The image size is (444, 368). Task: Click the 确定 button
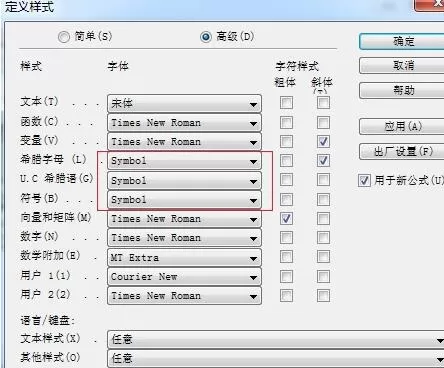[x=402, y=42]
